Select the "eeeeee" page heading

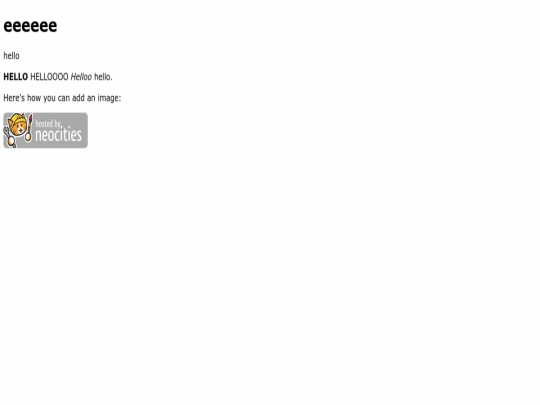tap(30, 26)
